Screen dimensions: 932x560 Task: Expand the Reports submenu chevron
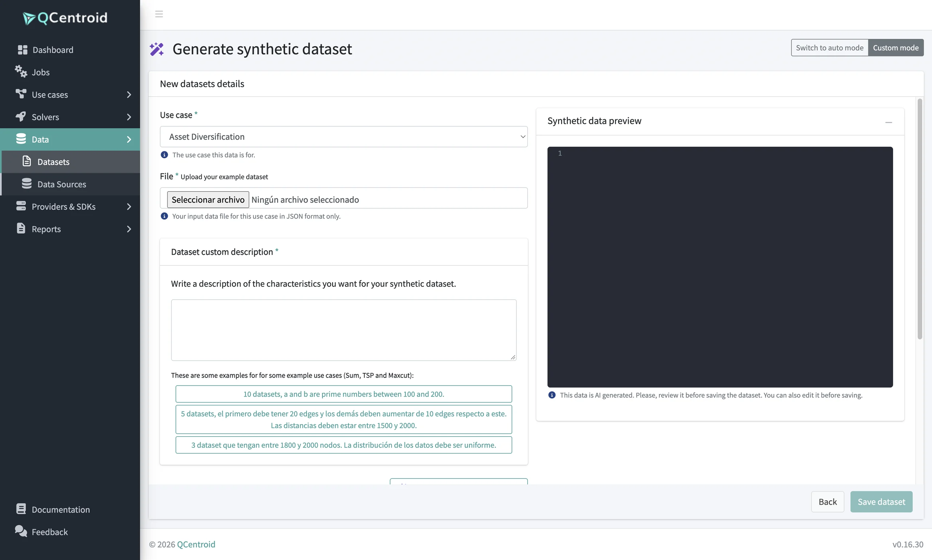[x=129, y=229]
